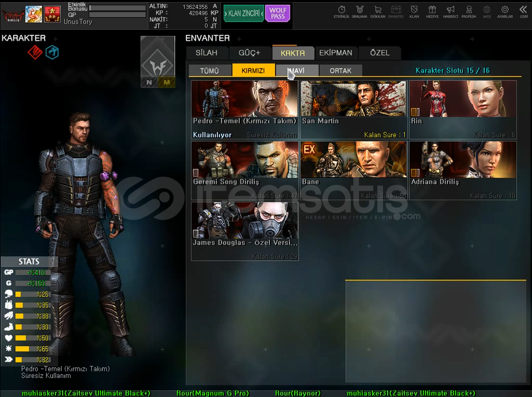
Task: Click the Karakter panel title
Action: [23, 38]
